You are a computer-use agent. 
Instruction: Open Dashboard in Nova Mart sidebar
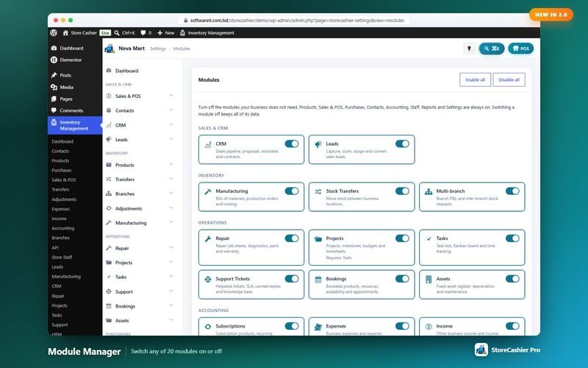[126, 71]
